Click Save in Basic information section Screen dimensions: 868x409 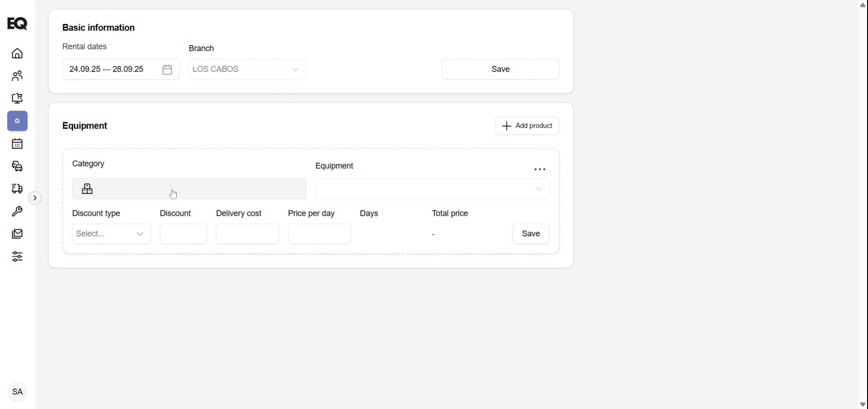coord(500,69)
